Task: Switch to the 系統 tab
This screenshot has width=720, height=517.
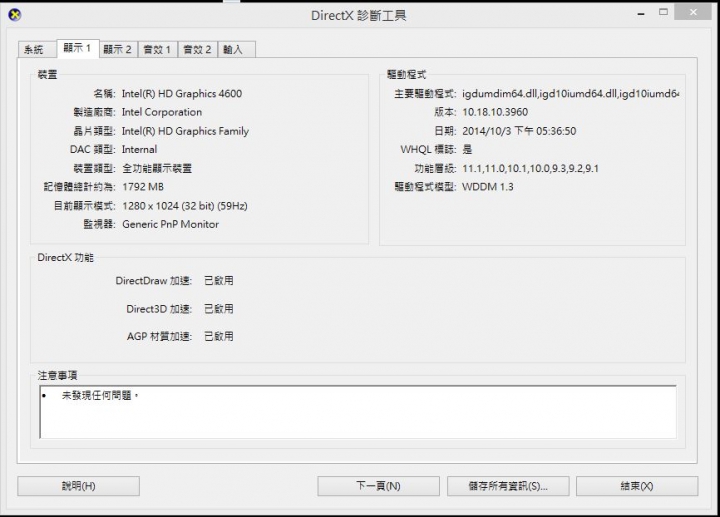Action: pyautogui.click(x=37, y=50)
